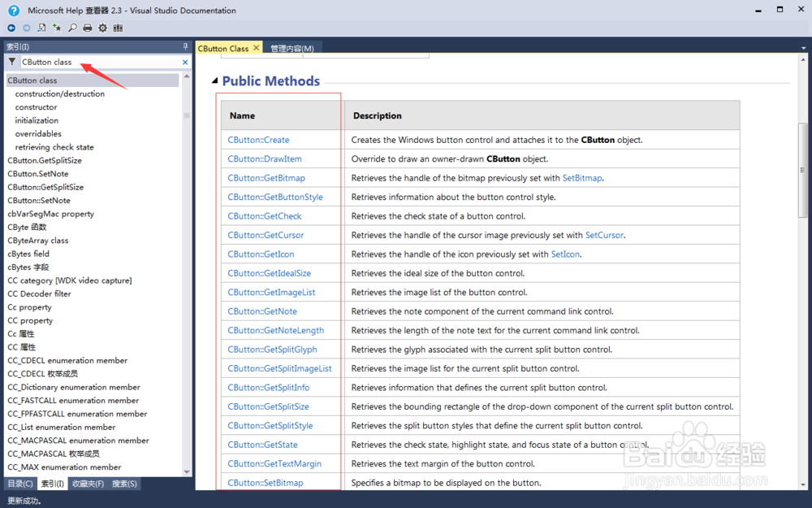Open search with the magnifier icon
Screen dimensions: 812x508
pyautogui.click(x=72, y=28)
